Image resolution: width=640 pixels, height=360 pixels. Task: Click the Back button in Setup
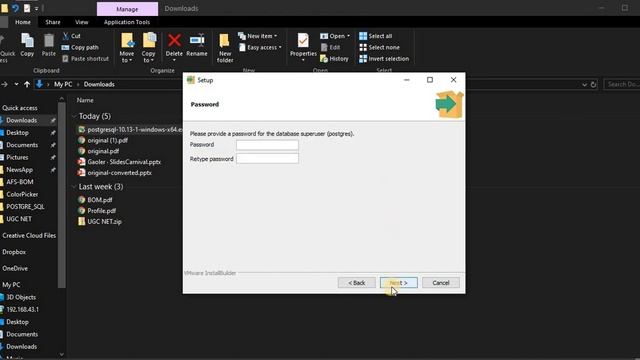coord(356,282)
